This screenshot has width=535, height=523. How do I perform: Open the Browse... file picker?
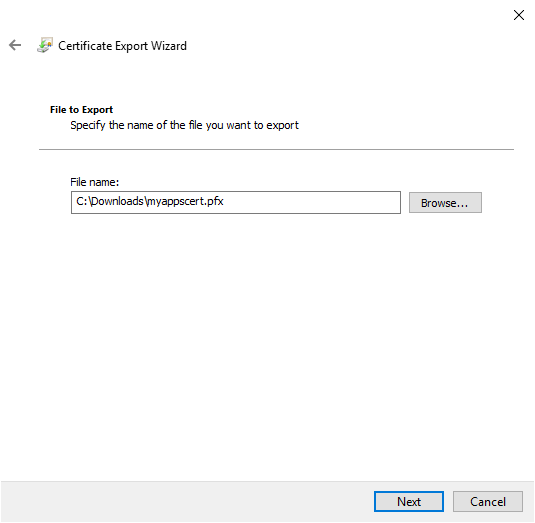(x=445, y=203)
